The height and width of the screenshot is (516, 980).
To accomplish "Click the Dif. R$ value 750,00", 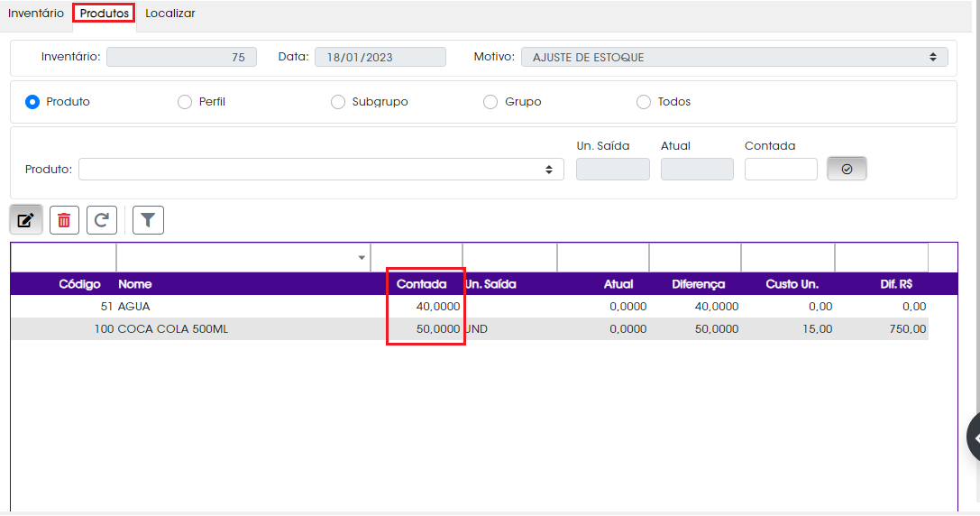I will pyautogui.click(x=908, y=329).
